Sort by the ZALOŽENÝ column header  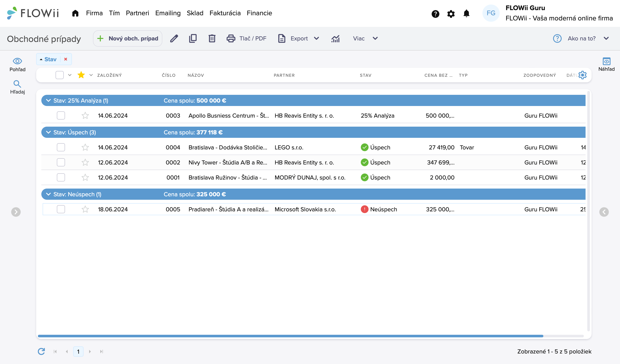click(x=110, y=75)
